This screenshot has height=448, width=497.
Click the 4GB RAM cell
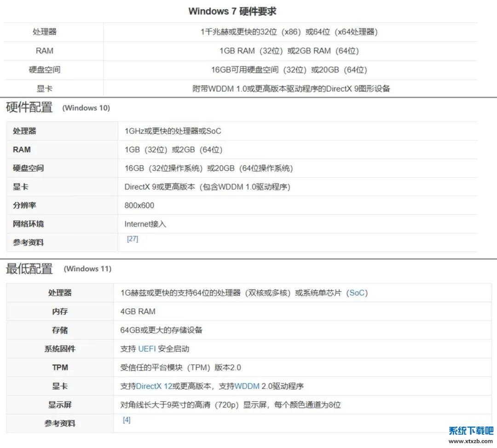(x=138, y=312)
